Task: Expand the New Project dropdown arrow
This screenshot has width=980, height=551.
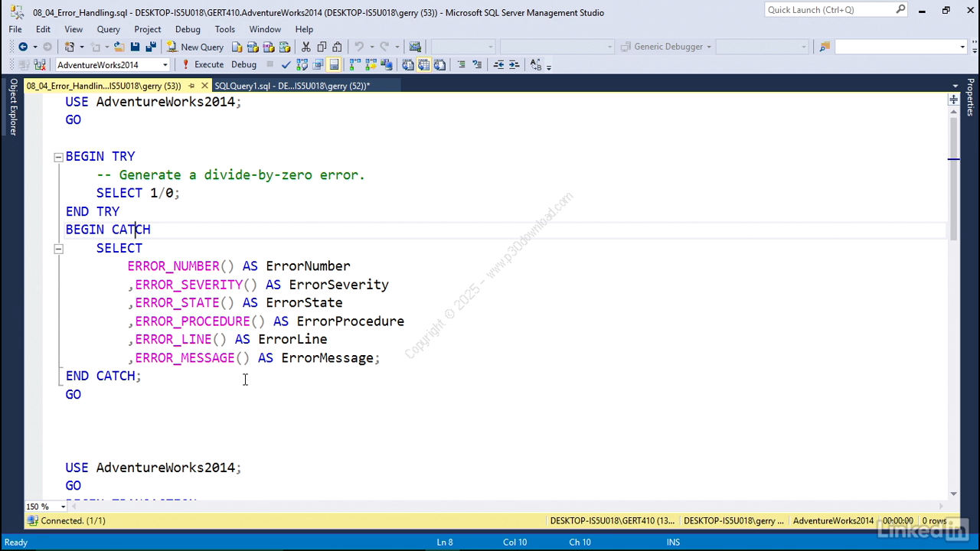Action: pyautogui.click(x=82, y=47)
